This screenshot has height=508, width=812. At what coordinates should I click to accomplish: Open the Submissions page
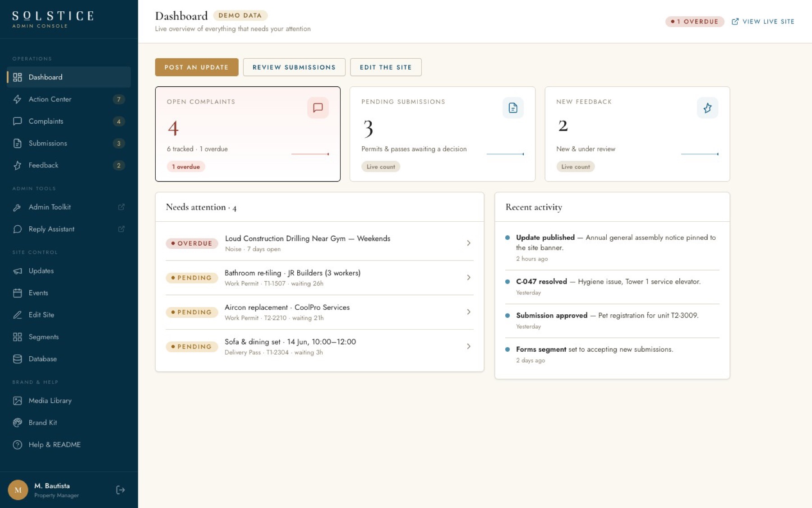tap(69, 143)
